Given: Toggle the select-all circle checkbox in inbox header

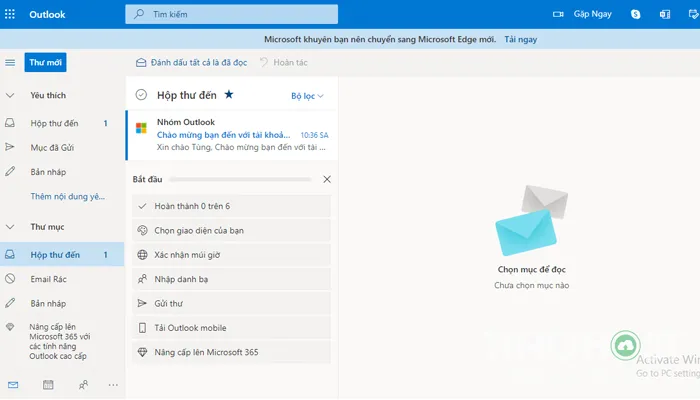Looking at the screenshot, I should (x=141, y=95).
